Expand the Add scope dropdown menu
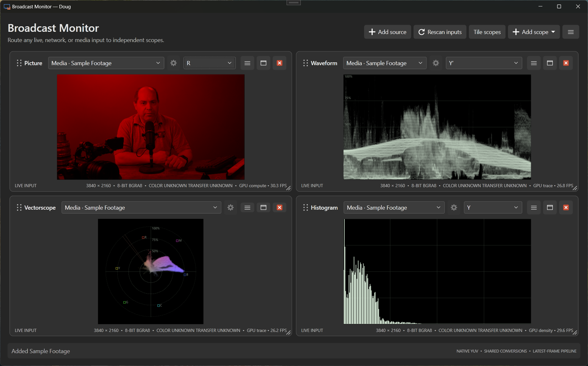588x366 pixels. click(534, 32)
